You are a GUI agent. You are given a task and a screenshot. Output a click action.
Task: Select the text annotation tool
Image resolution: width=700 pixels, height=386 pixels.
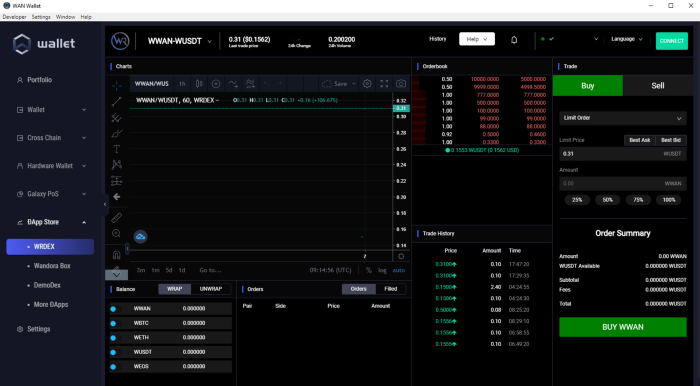117,149
